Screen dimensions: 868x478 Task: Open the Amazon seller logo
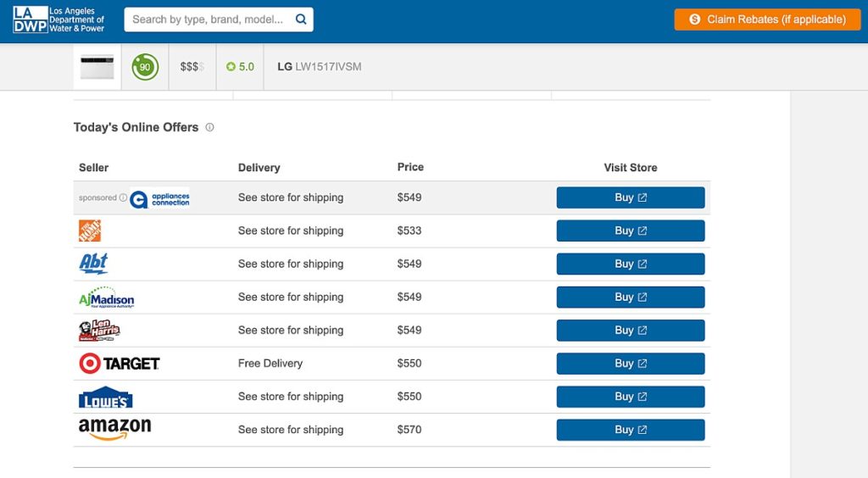point(114,429)
